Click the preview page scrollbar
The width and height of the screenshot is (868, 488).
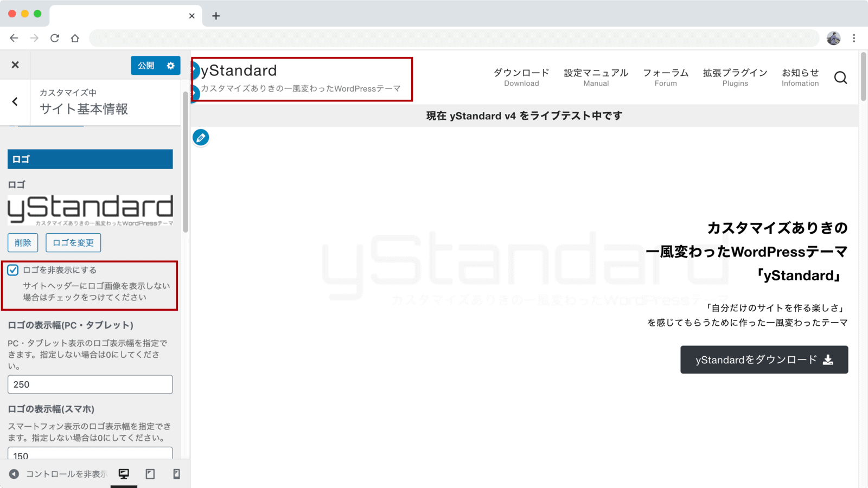tap(863, 76)
